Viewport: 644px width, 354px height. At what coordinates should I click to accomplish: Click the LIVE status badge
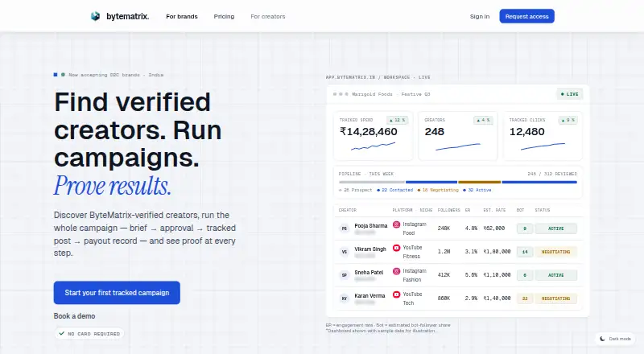pyautogui.click(x=569, y=94)
